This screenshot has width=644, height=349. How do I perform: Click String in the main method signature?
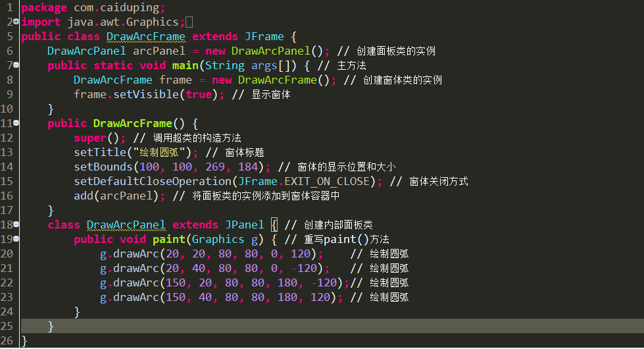225,65
